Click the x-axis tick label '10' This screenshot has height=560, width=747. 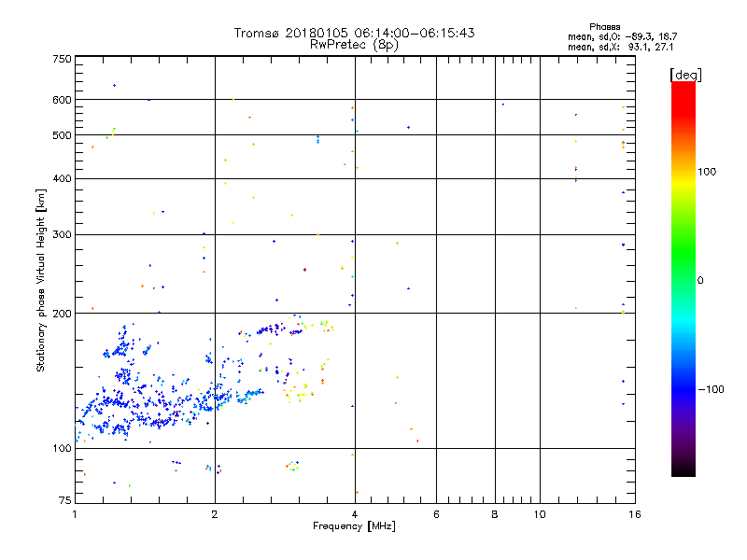pos(540,514)
